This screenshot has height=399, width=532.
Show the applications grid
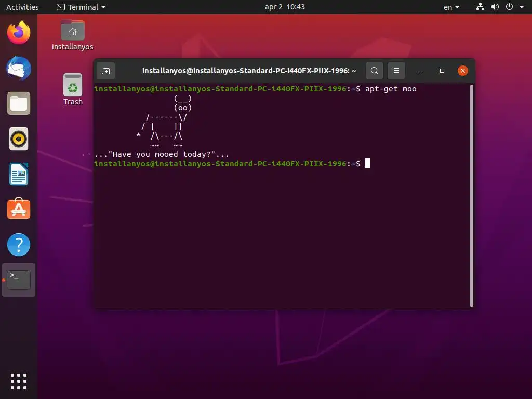point(19,381)
